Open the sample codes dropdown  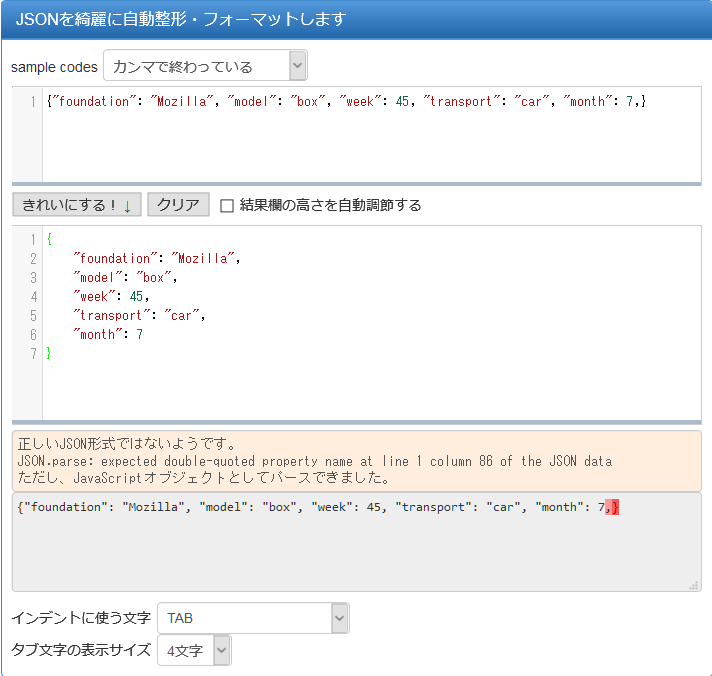coord(205,67)
